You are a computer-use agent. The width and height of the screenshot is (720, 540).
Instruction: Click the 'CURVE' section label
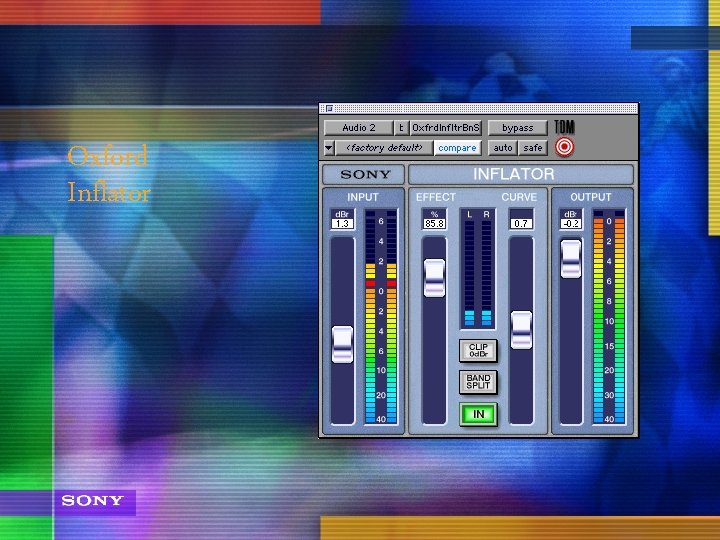coord(519,197)
